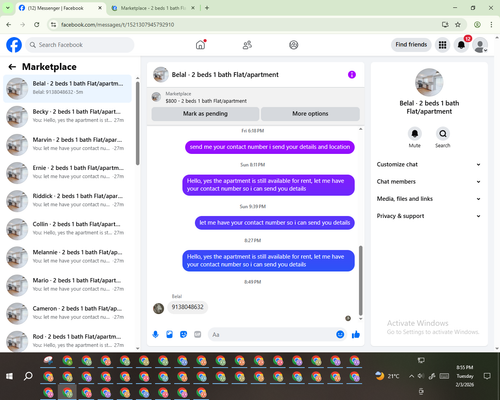500x400 pixels.
Task: Open conversation information purple icon
Action: coord(352,75)
